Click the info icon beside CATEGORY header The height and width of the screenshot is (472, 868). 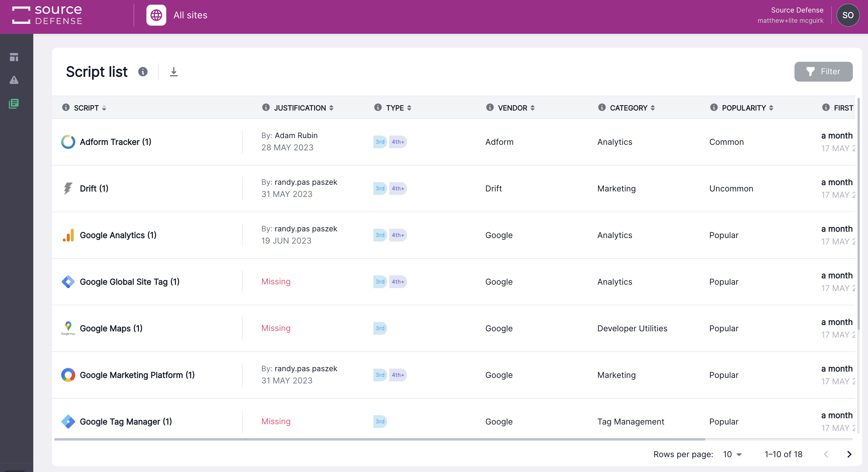pos(602,108)
